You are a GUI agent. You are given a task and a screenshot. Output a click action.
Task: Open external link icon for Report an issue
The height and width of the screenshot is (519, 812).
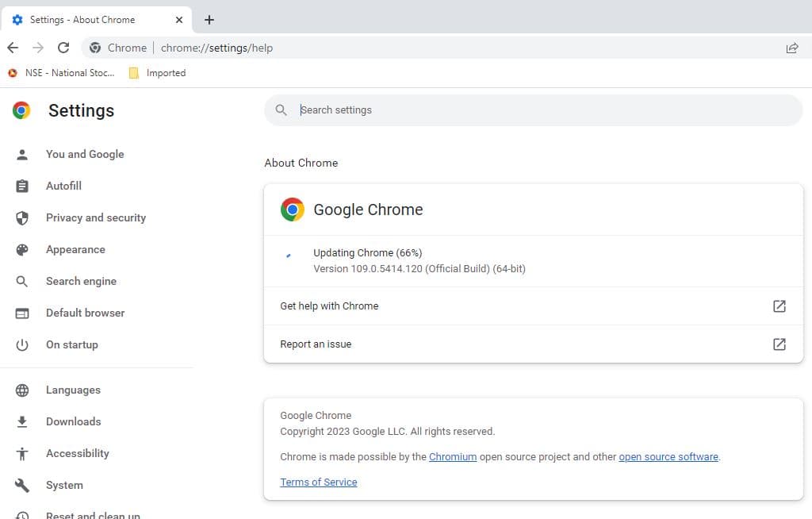(x=779, y=344)
